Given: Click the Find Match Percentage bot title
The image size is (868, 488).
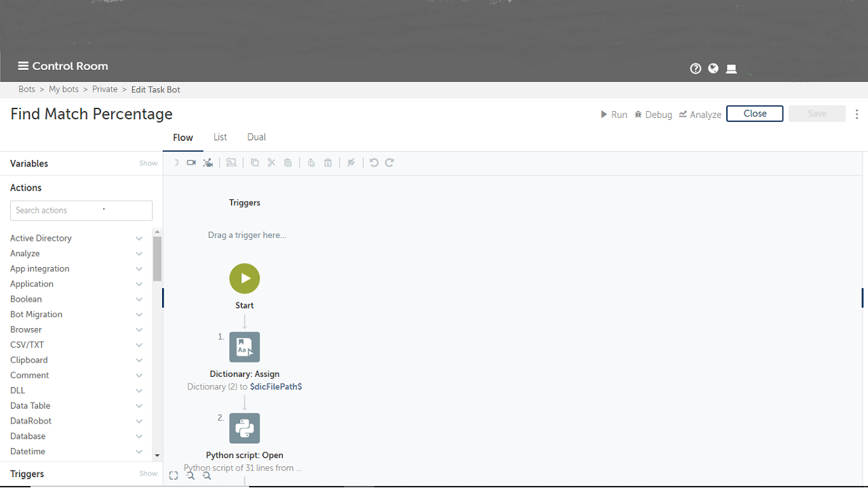Looking at the screenshot, I should point(92,114).
